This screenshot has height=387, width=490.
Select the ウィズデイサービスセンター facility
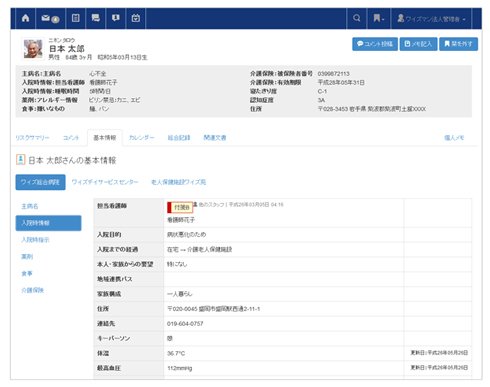(x=105, y=182)
